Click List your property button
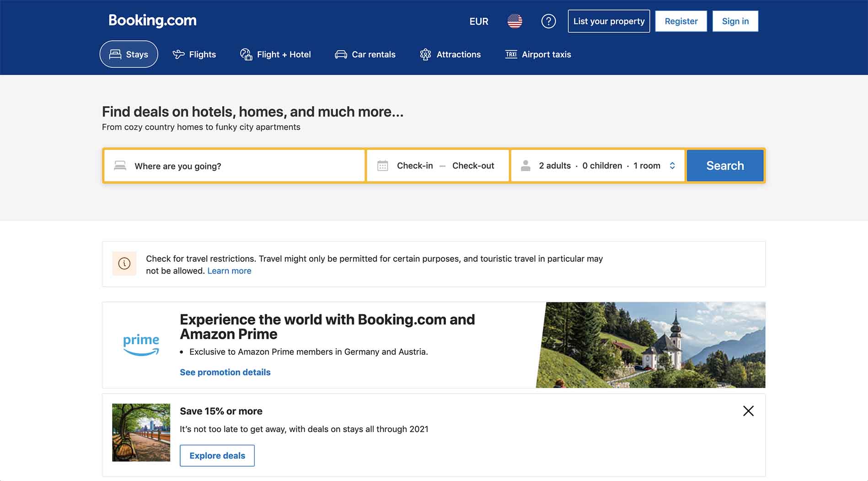Screen dimensions: 868x481 (609, 21)
